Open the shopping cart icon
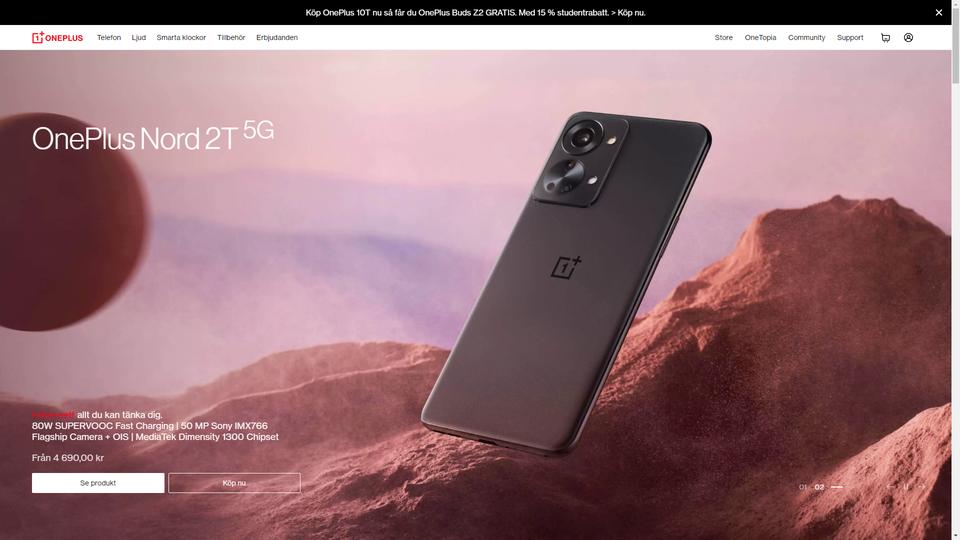This screenshot has height=540, width=960. tap(885, 37)
